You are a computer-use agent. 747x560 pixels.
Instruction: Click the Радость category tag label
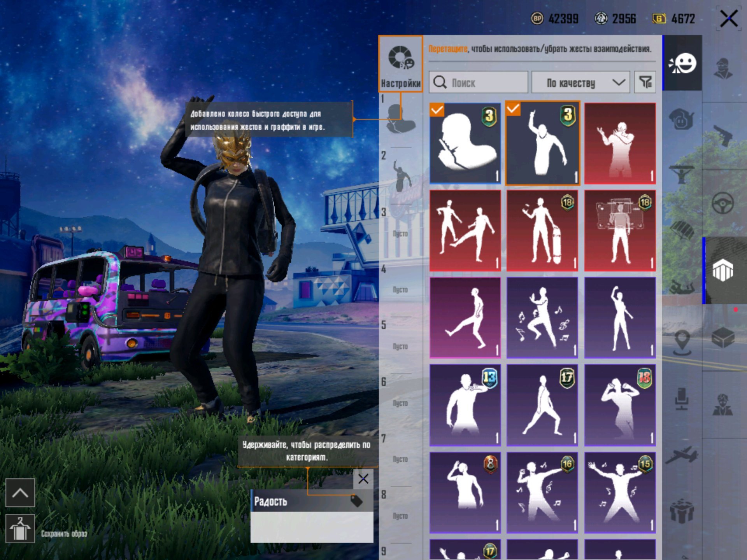pyautogui.click(x=271, y=502)
